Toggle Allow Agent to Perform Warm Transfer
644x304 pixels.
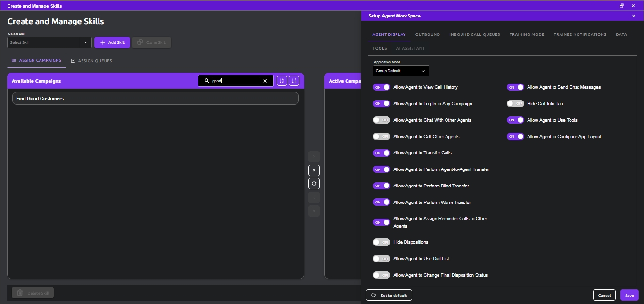tap(381, 202)
